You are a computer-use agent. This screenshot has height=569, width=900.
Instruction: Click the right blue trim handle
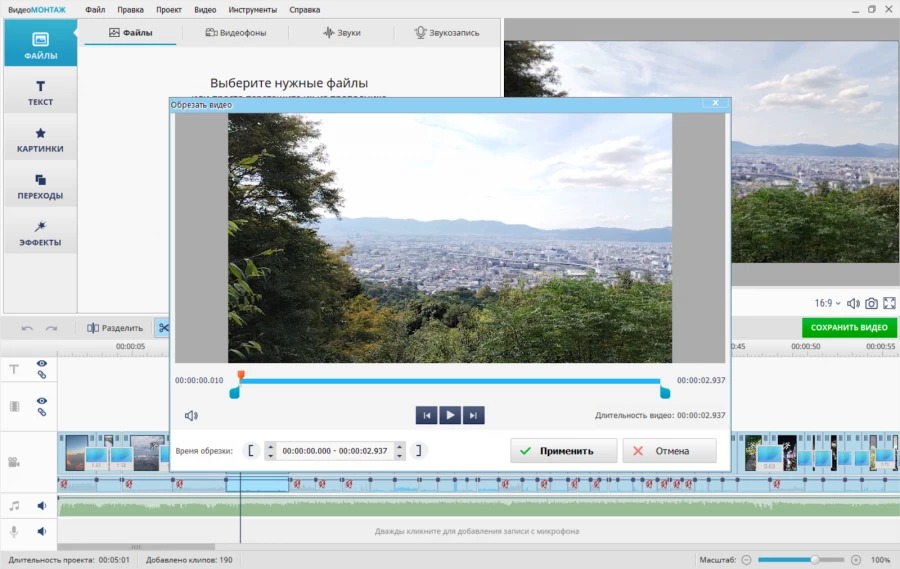[x=665, y=393]
